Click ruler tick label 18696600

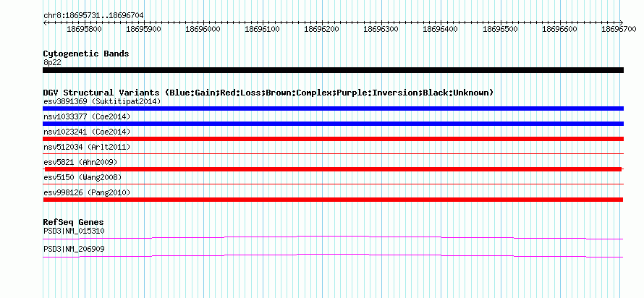(x=560, y=29)
